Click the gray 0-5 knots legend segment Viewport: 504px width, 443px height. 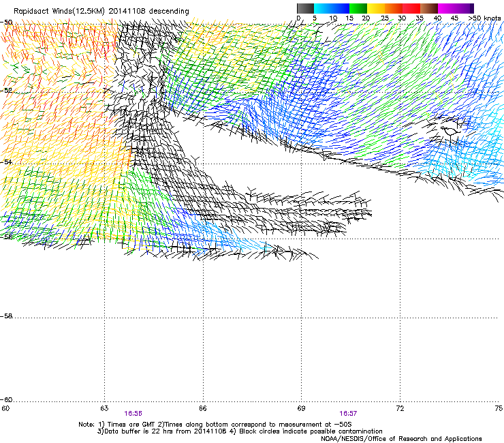tap(305, 8)
